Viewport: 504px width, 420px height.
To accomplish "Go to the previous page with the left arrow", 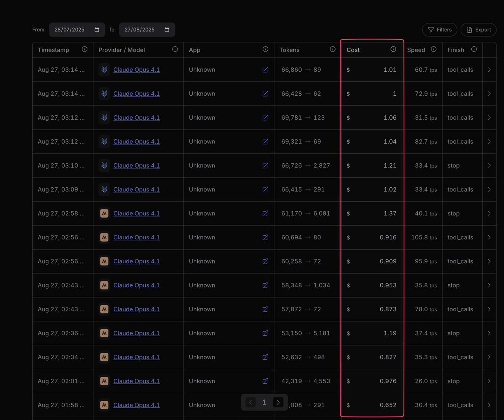I will 250,402.
